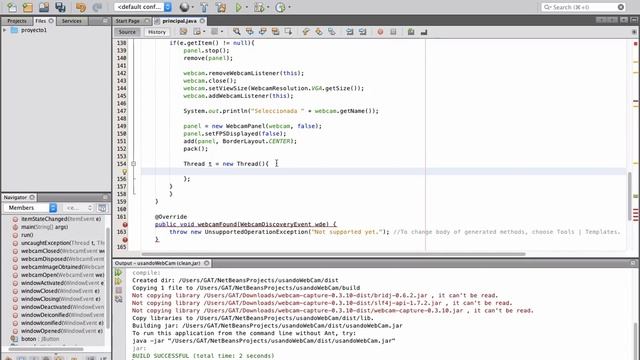Viewport: 640px width, 360px height.
Task: Expand the proyecto1 folder node
Action: pyautogui.click(x=4, y=30)
